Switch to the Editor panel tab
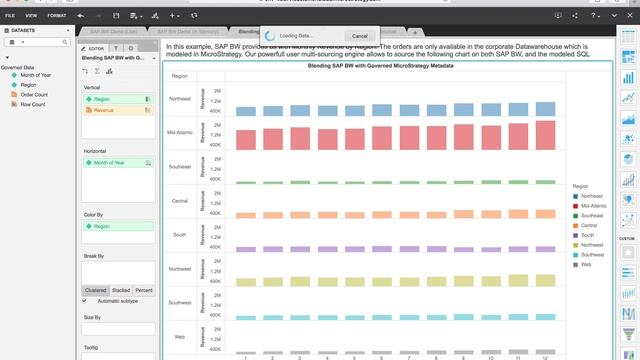This screenshot has height=360, width=640. point(93,48)
